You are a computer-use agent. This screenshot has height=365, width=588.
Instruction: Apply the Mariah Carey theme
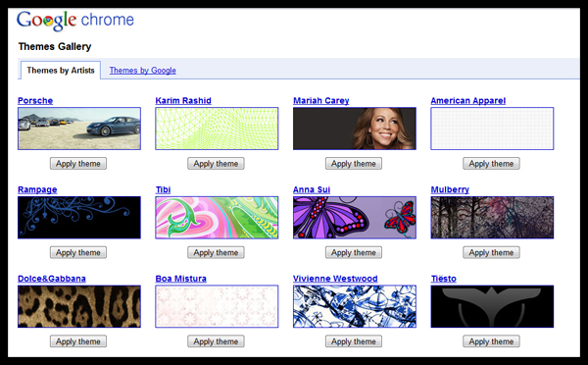coord(354,163)
